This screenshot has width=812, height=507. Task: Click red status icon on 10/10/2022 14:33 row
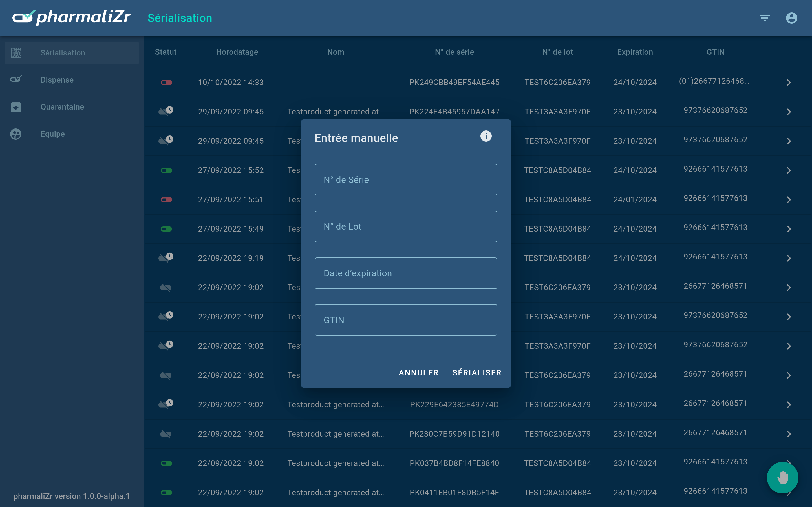pyautogui.click(x=166, y=83)
